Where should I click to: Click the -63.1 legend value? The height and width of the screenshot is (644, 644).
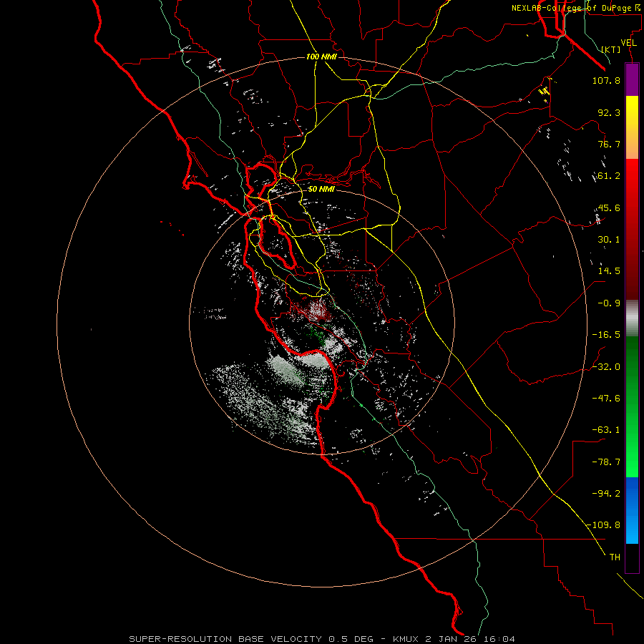coord(606,430)
